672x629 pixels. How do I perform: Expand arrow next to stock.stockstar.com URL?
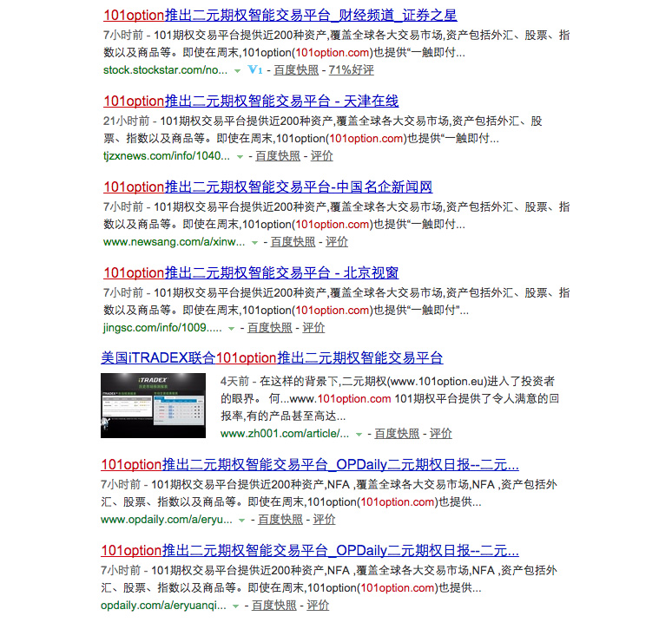point(237,71)
